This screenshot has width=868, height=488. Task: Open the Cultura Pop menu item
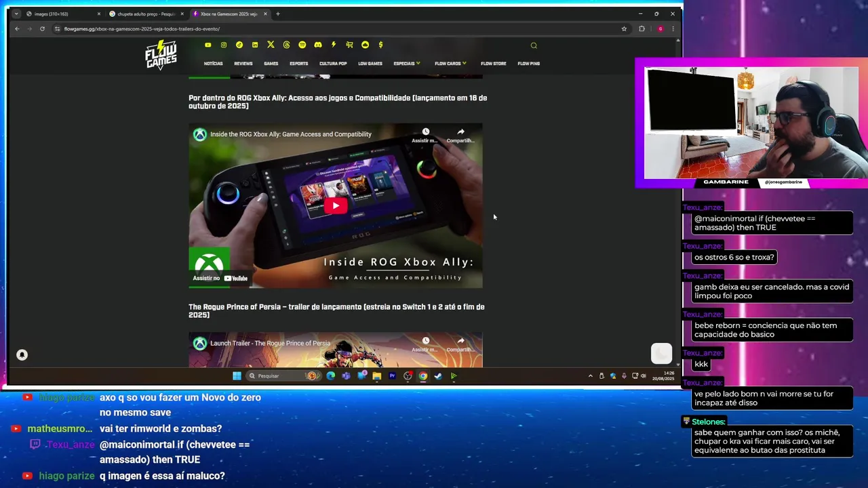[333, 64]
